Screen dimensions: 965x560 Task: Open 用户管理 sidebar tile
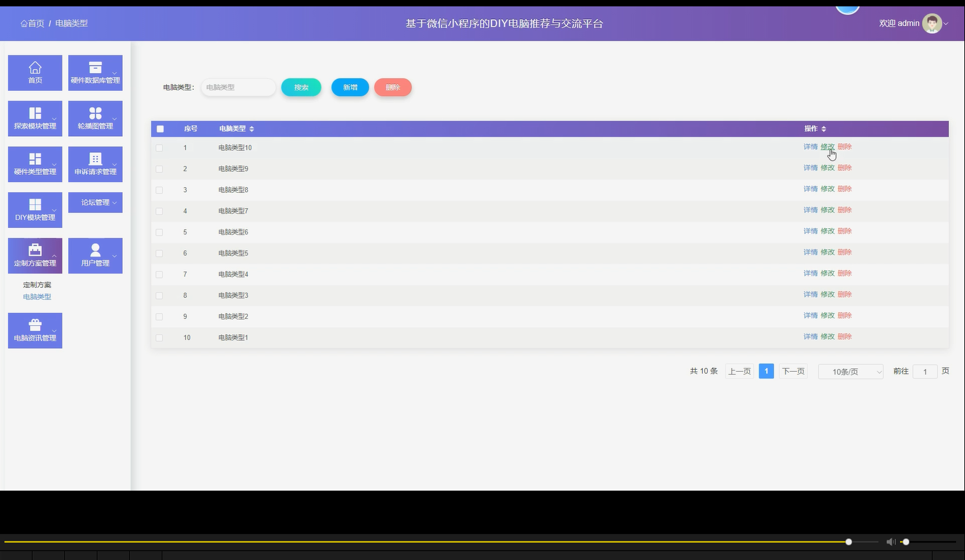pos(95,256)
